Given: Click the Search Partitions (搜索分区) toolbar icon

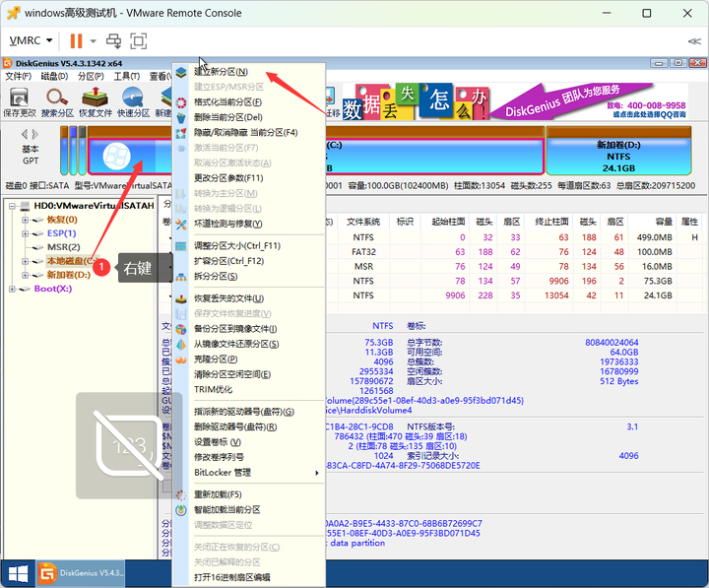Looking at the screenshot, I should click(x=57, y=102).
